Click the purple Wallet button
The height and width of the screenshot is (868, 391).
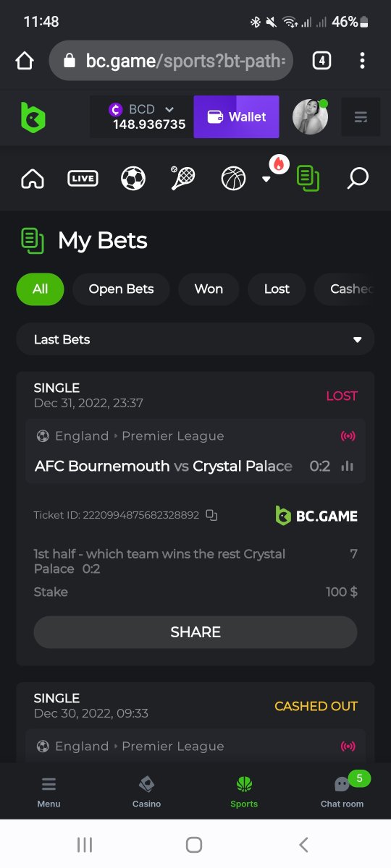(x=237, y=116)
